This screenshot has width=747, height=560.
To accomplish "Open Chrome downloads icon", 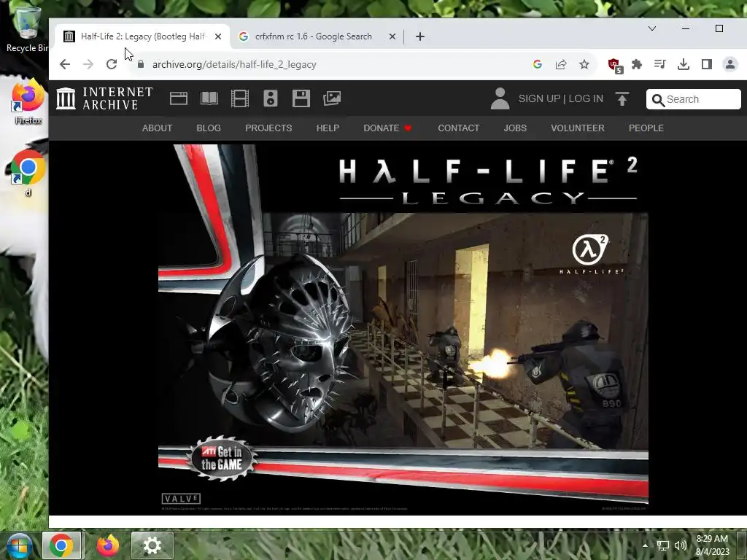I will tap(683, 64).
